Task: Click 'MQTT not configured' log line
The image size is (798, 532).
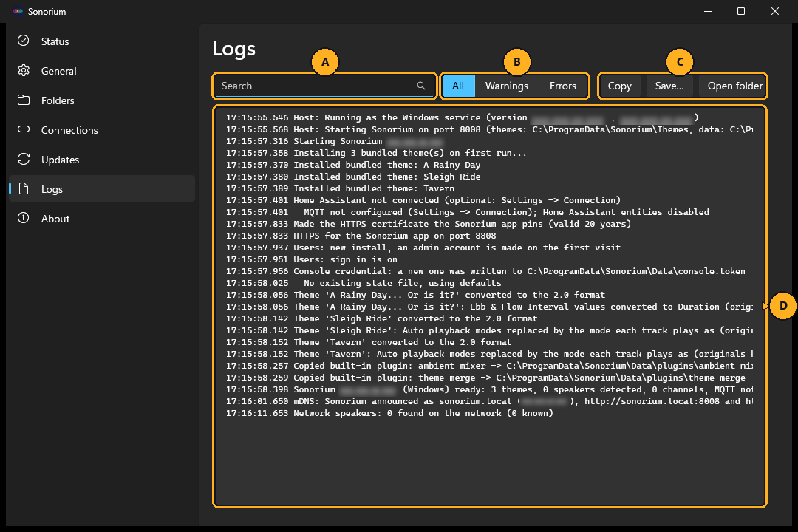Action: coord(467,212)
